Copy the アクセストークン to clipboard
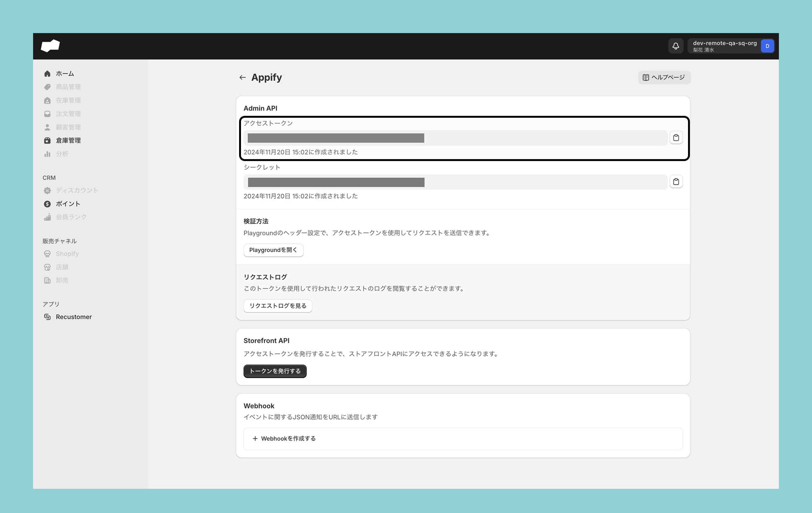 676,138
